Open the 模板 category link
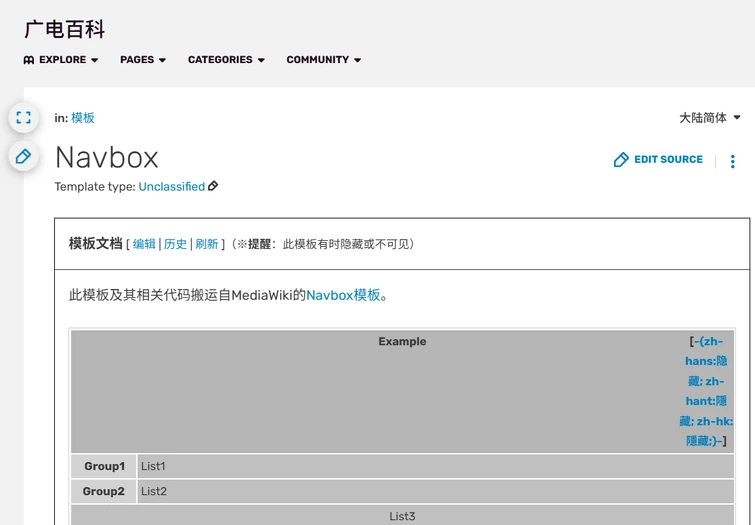This screenshot has height=525, width=755. pyautogui.click(x=83, y=118)
